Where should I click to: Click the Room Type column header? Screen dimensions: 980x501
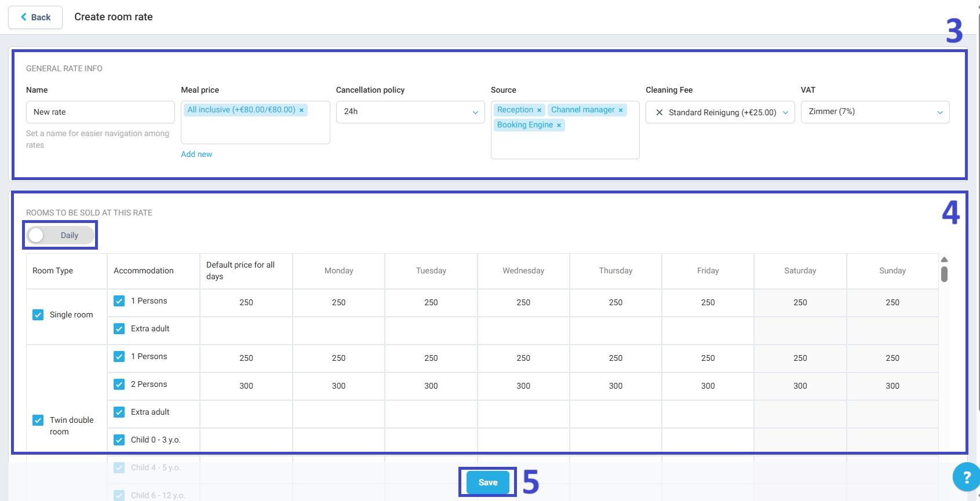click(x=67, y=270)
